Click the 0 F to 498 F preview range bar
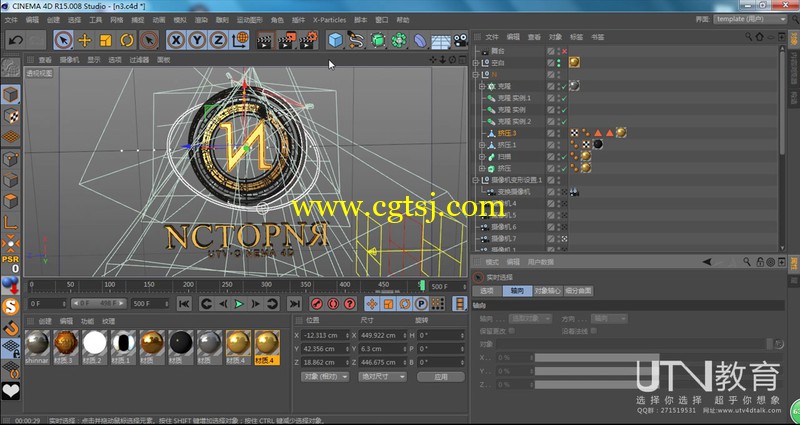The width and height of the screenshot is (800, 425). (98, 304)
